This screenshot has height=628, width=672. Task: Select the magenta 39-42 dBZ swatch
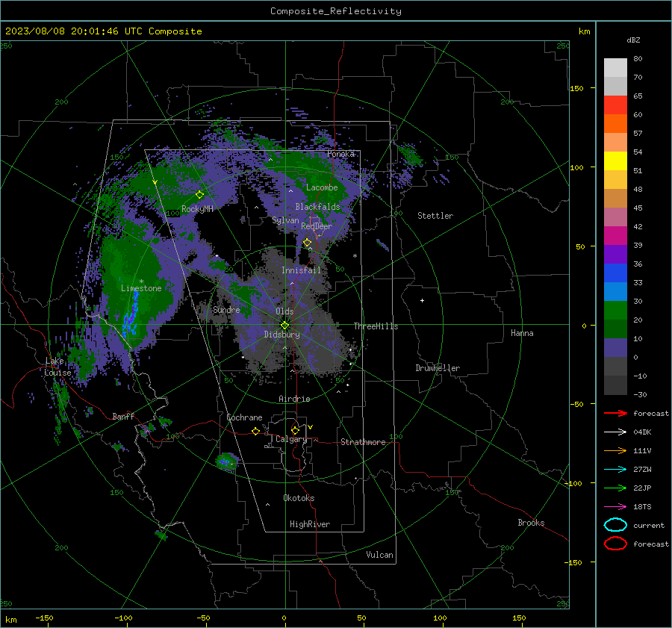pyautogui.click(x=615, y=235)
